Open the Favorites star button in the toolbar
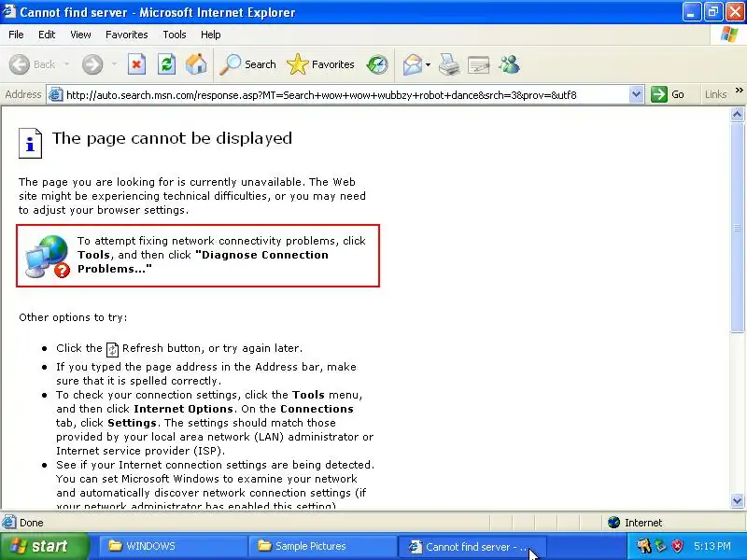 click(x=320, y=64)
